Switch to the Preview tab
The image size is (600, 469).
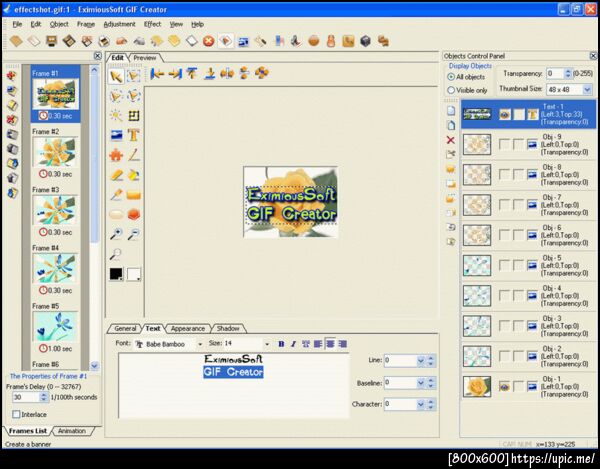pos(145,58)
